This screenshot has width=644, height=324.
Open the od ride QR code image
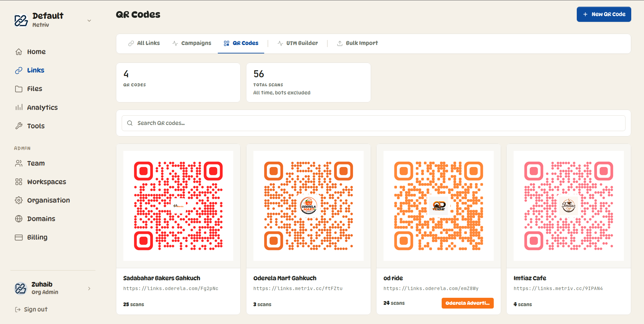(x=438, y=206)
